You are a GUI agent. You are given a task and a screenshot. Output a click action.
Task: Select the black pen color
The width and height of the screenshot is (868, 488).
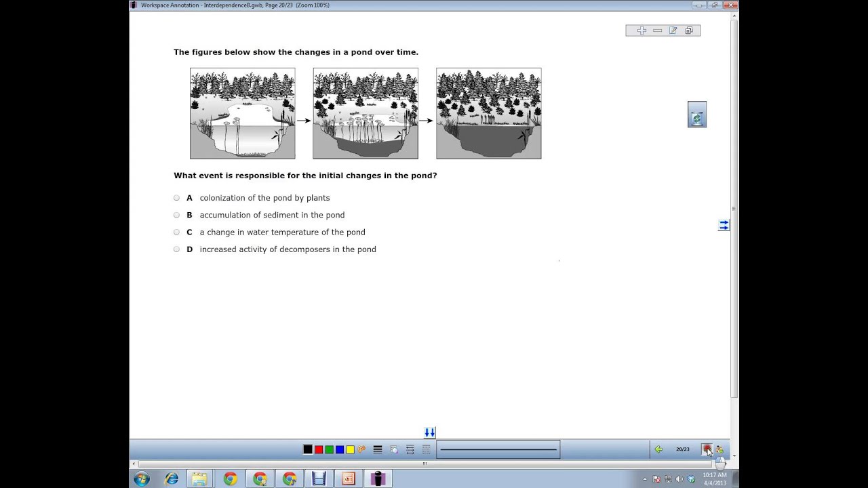(x=308, y=449)
